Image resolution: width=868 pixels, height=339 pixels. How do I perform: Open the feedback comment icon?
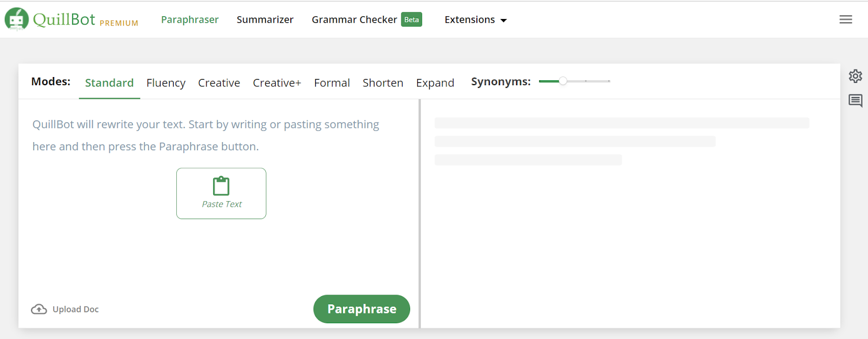[856, 101]
